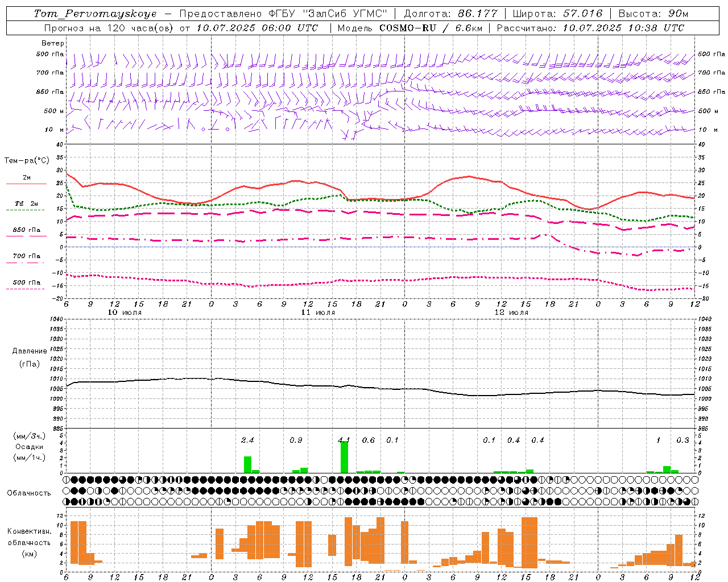The image size is (728, 582).
Task: Click the green precipitation bar under "2.4"
Action: tap(247, 464)
